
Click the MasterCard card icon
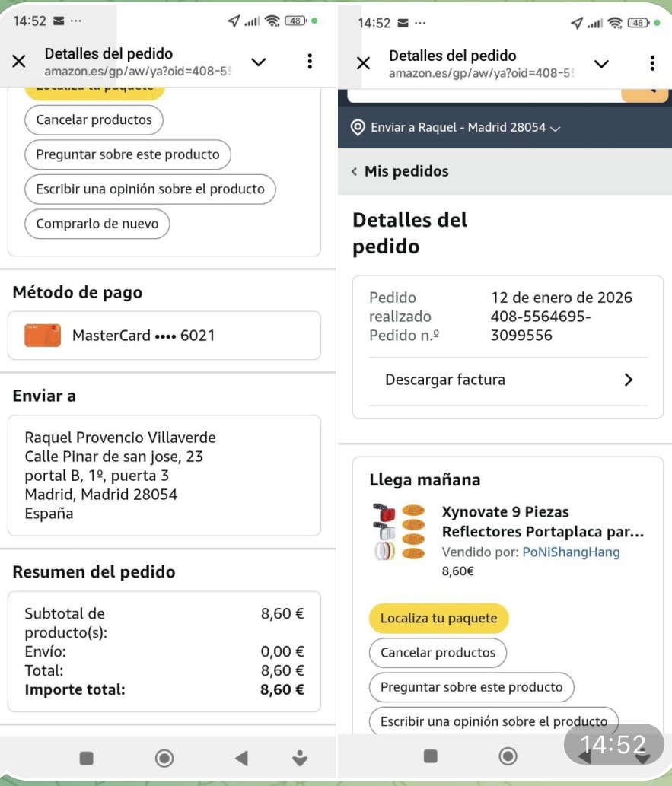[x=43, y=336]
